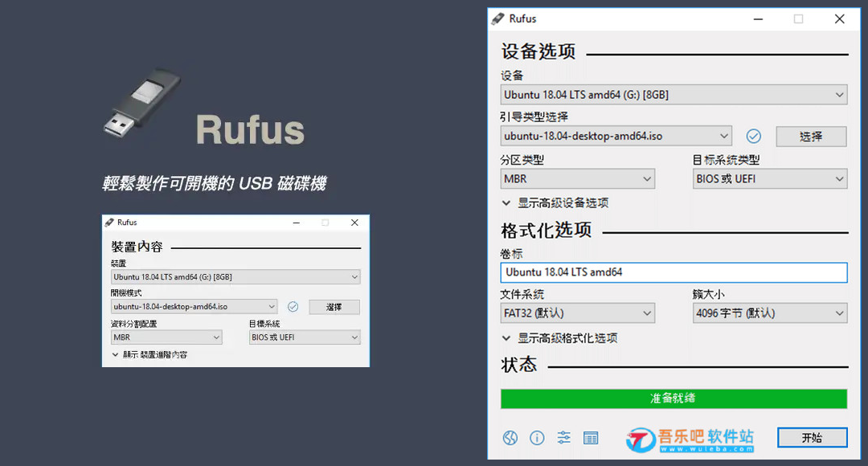Minimize the small Rufus window
Viewport: 868px width, 466px height.
click(297, 223)
